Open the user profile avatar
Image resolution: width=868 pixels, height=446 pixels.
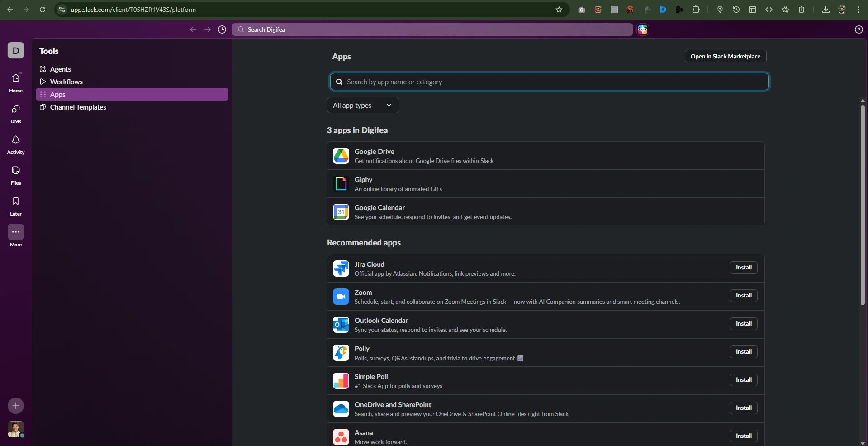point(16,429)
